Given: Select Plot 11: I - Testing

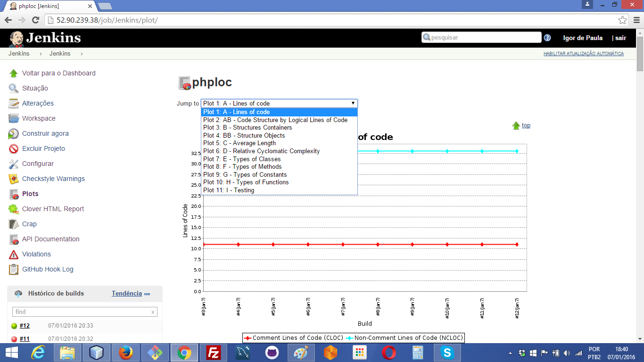Looking at the screenshot, I should coord(279,190).
